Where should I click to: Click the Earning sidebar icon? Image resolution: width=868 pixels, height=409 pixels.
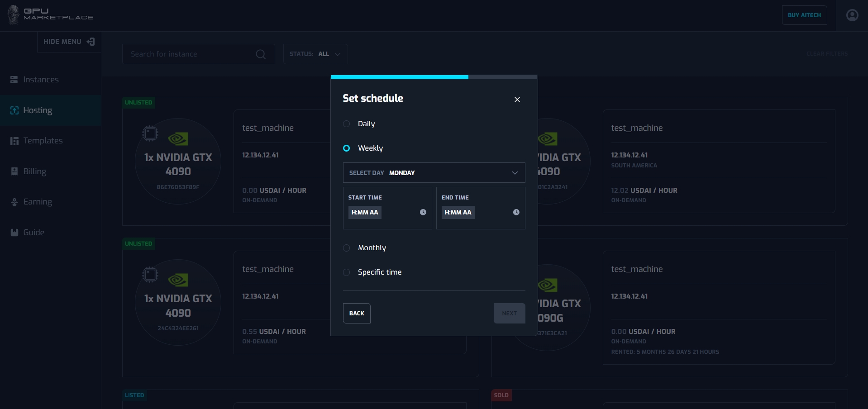(x=14, y=202)
